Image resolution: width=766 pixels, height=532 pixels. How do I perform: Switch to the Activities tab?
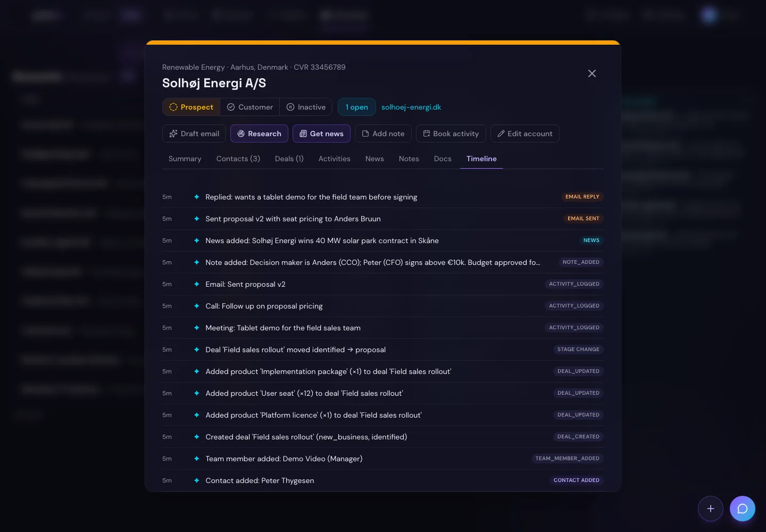tap(335, 159)
